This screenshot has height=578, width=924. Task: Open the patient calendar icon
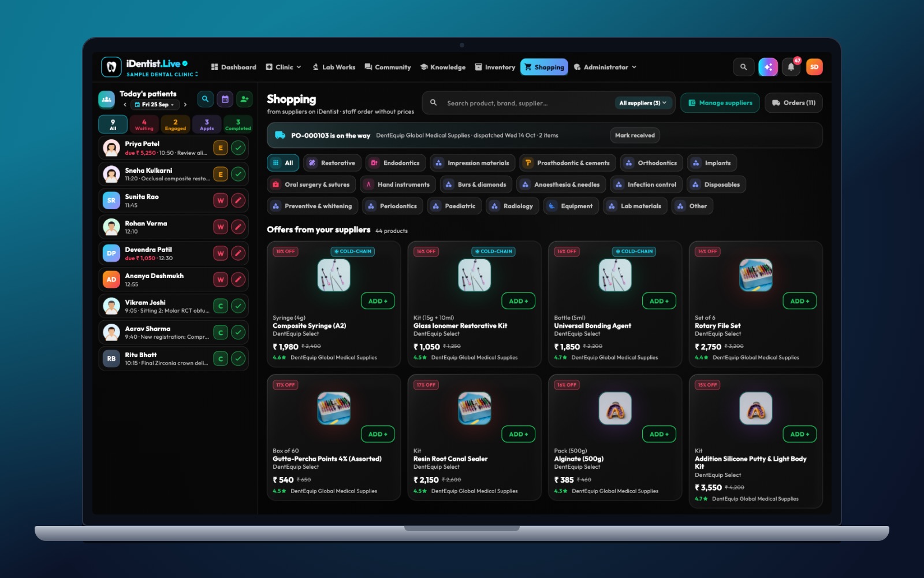pyautogui.click(x=225, y=99)
